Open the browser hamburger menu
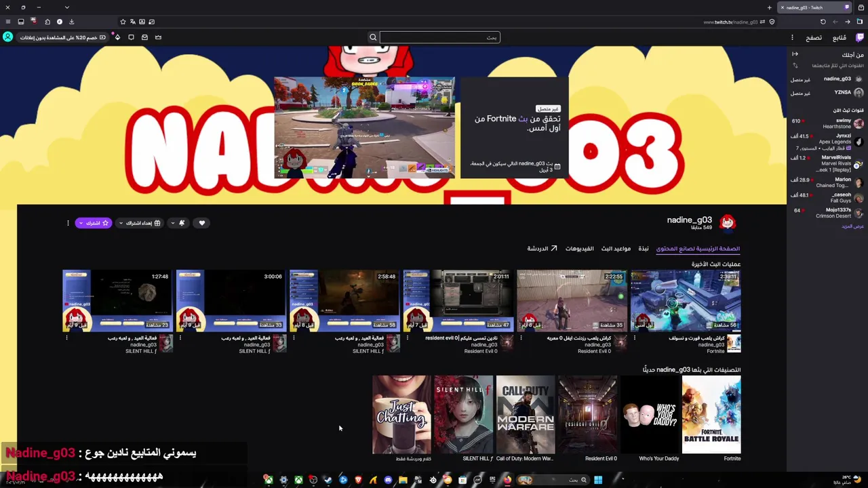The image size is (868, 488). [x=8, y=22]
